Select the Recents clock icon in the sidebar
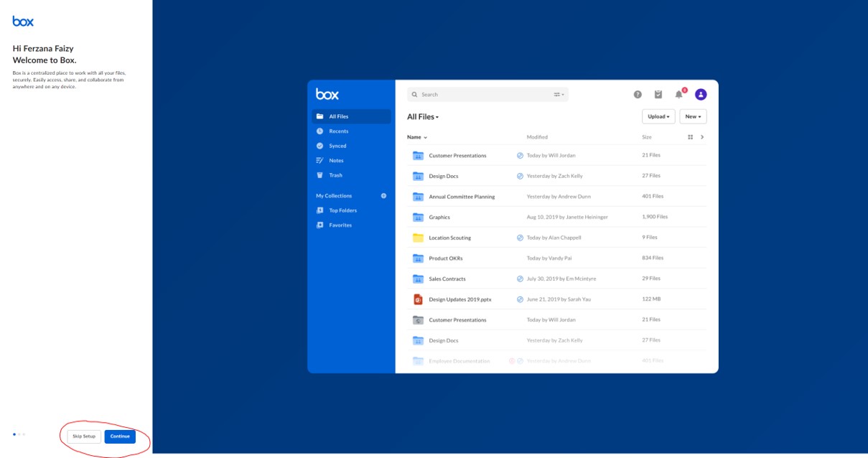 pyautogui.click(x=320, y=131)
